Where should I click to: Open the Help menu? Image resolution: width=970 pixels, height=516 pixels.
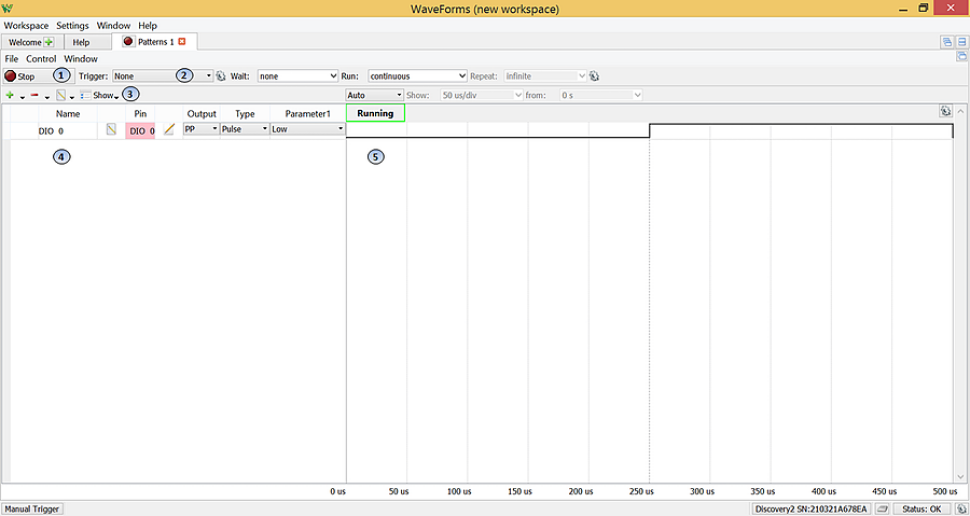click(148, 25)
